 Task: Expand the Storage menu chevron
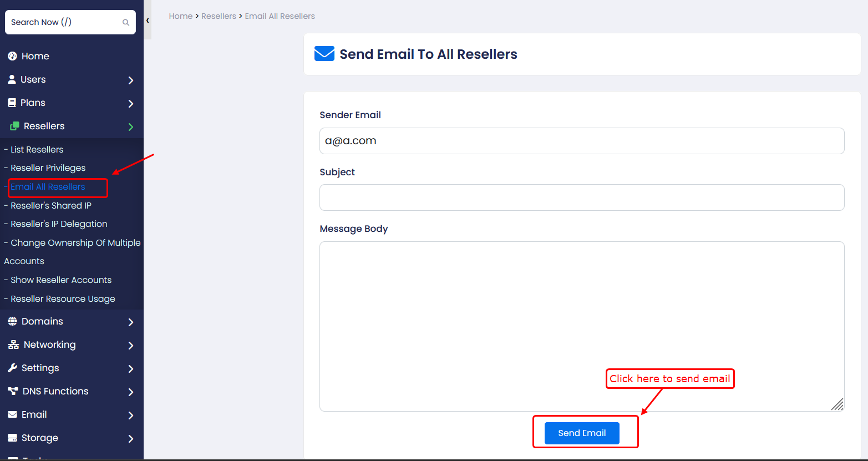pyautogui.click(x=131, y=439)
